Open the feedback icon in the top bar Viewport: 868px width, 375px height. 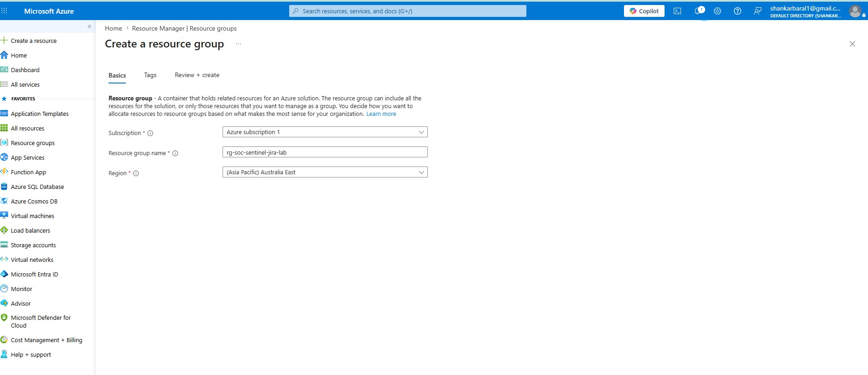pos(758,11)
